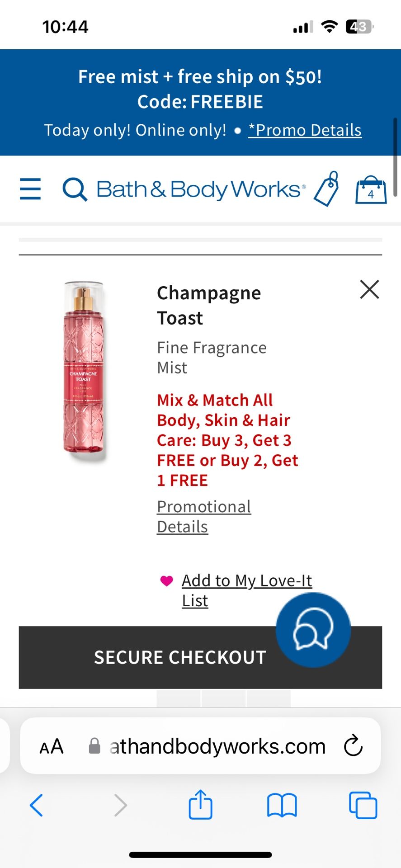Screen dimensions: 401x868
Task: Tap the pink heart Love-It icon
Action: tap(167, 580)
